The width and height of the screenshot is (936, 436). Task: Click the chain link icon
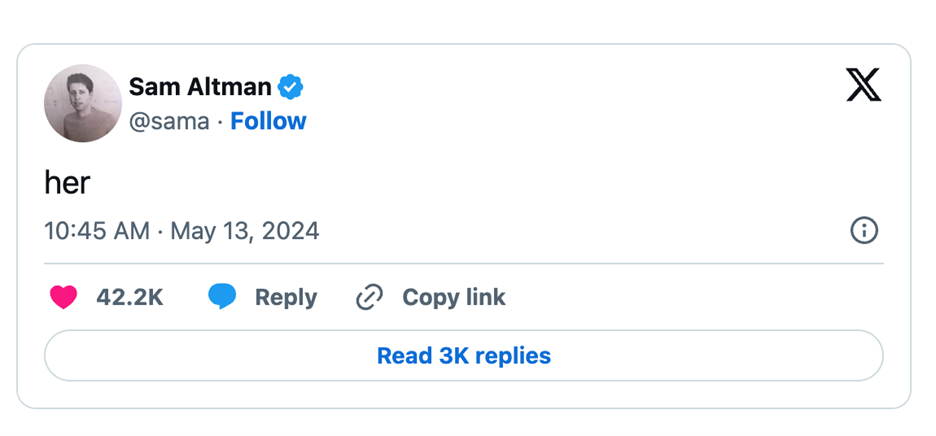[x=370, y=297]
